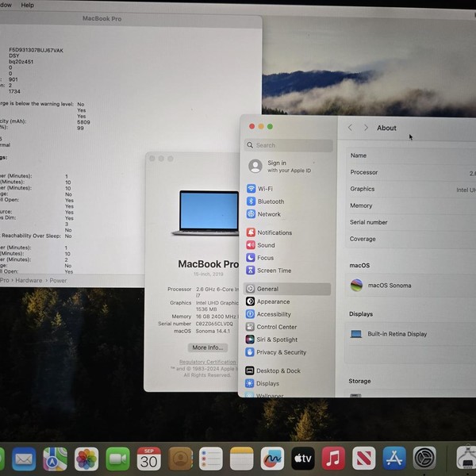Open Accessibility settings
This screenshot has height=476, width=476.
point(268,314)
